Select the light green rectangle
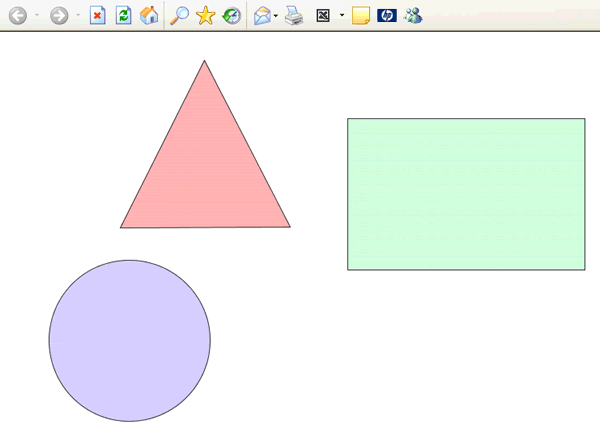Viewport: 600px width, 438px height. (x=466, y=194)
